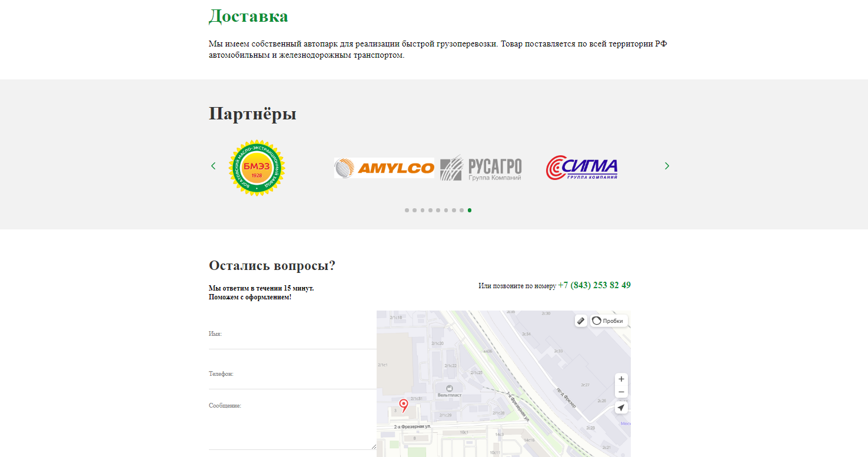Select building label 2/1с1 on map
This screenshot has width=868, height=457.
pyautogui.click(x=383, y=365)
